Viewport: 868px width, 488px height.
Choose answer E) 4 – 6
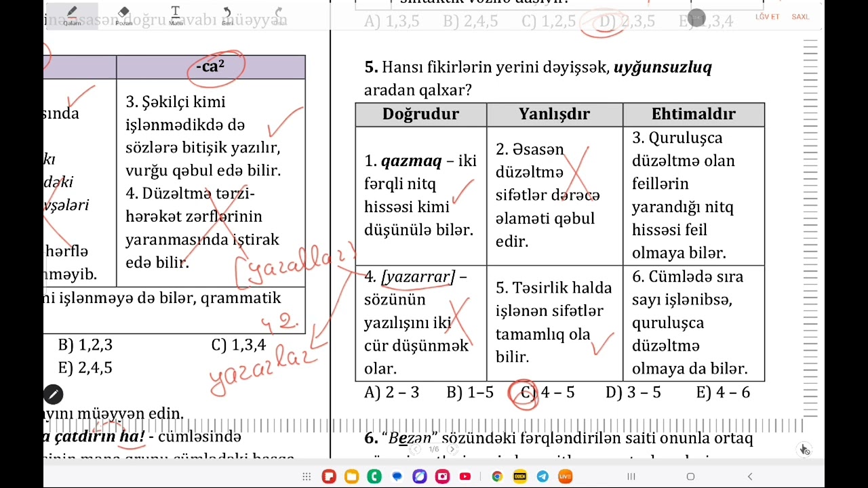click(723, 392)
